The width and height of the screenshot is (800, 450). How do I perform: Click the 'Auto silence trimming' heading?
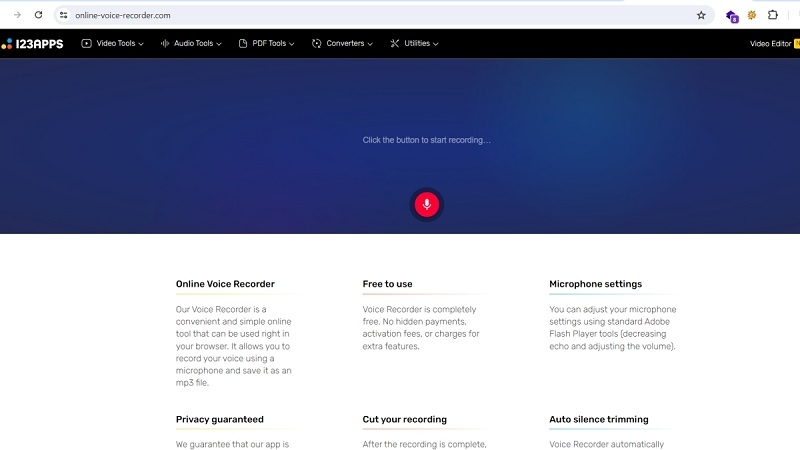coord(598,419)
